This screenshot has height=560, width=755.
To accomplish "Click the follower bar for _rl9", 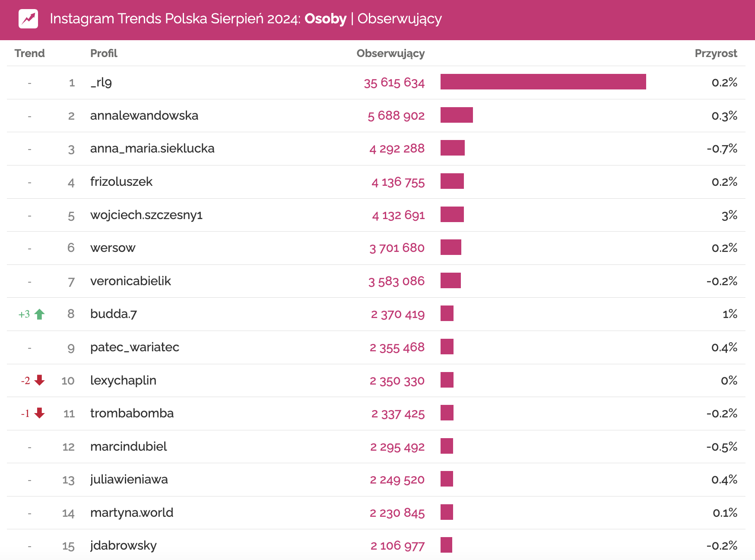I will 543,82.
